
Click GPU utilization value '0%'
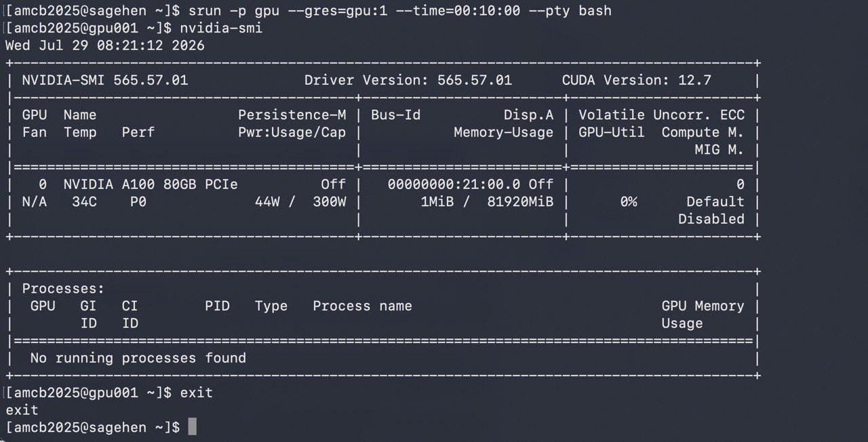point(629,202)
